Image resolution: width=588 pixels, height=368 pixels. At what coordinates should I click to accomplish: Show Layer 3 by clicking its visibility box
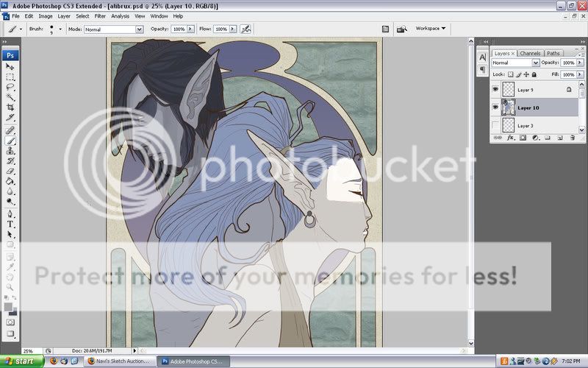pos(495,126)
